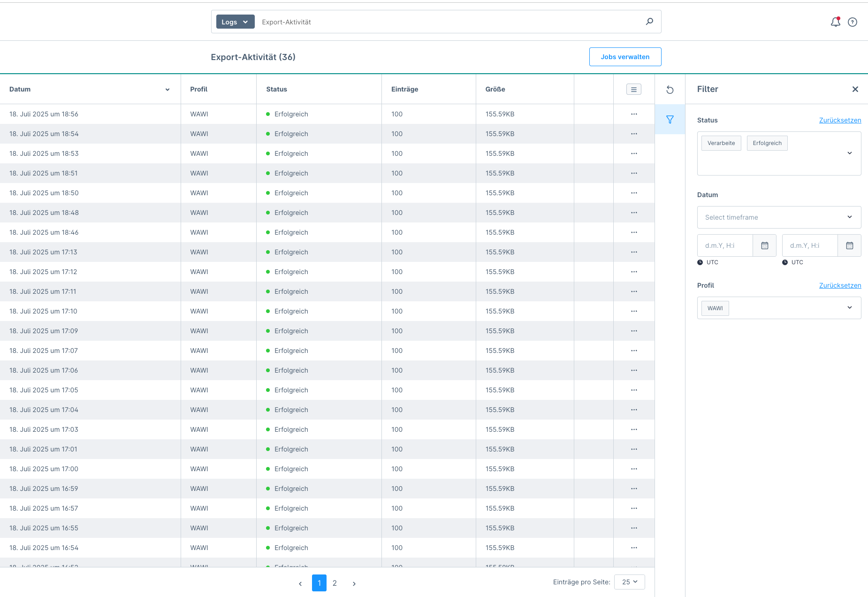Open end date calendar picker

point(850,245)
